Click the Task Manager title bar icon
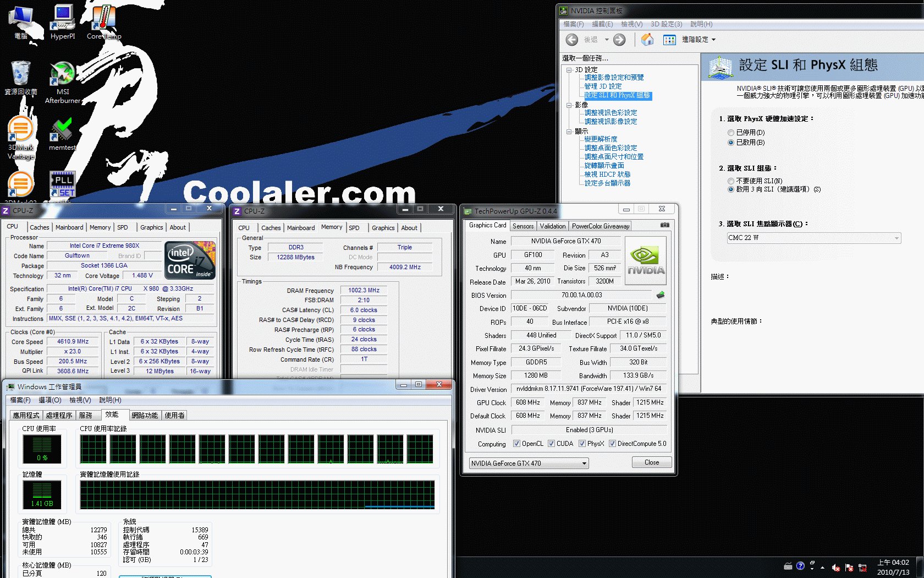Screen dimensions: 924x578 pos(10,387)
